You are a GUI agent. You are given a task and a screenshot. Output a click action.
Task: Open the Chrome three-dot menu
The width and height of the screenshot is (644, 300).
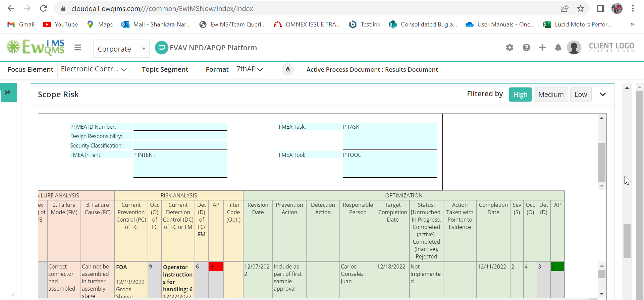click(633, 8)
